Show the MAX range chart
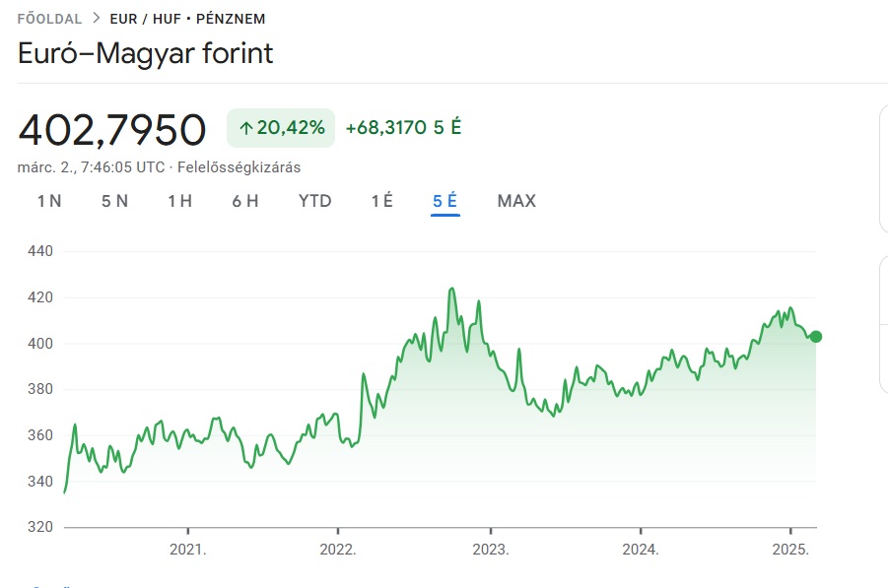888x588 pixels. click(x=516, y=201)
